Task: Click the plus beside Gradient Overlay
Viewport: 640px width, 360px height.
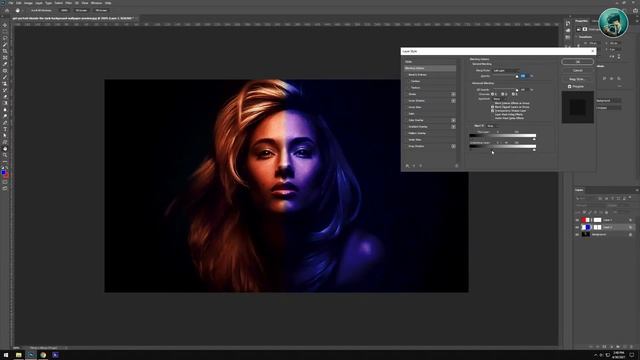Action: click(453, 127)
